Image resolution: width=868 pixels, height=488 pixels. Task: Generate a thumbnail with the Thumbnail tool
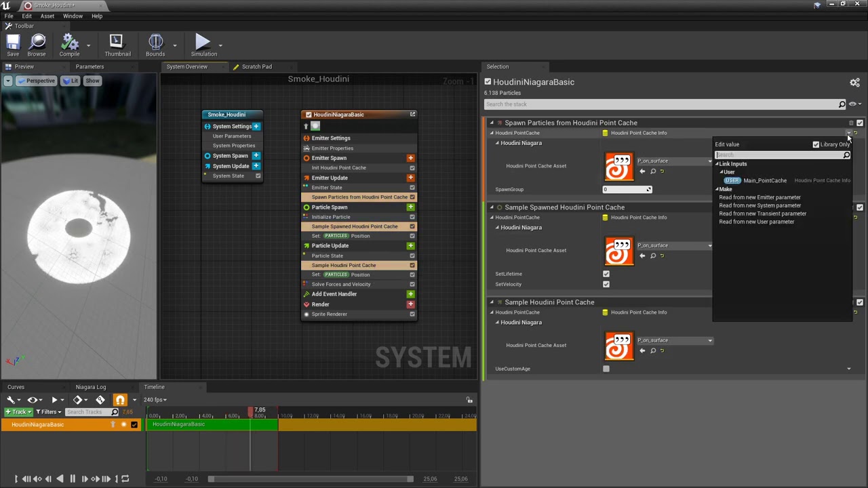117,45
